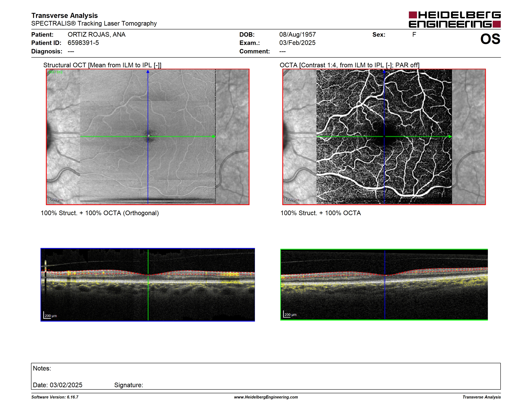Click the blue arrowhead atop Structural OCT
Image resolution: width=532 pixels, height=411 pixels.
[x=148, y=72]
